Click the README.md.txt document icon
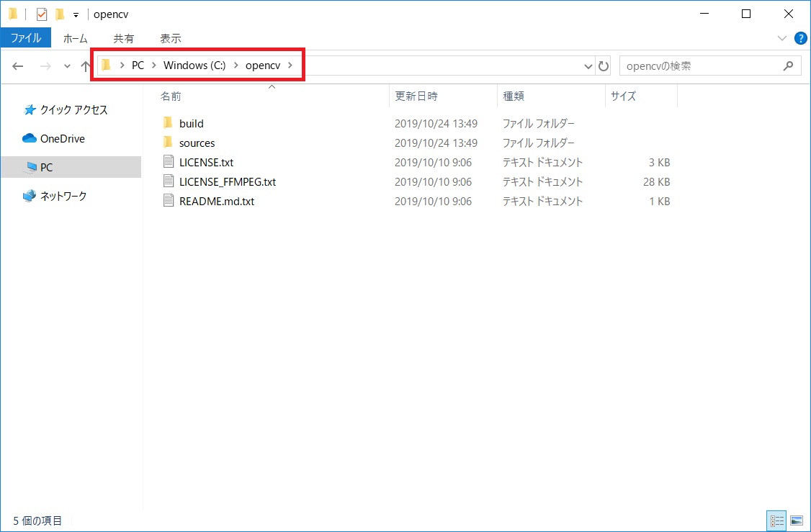Screen dimensions: 811x532 point(168,200)
